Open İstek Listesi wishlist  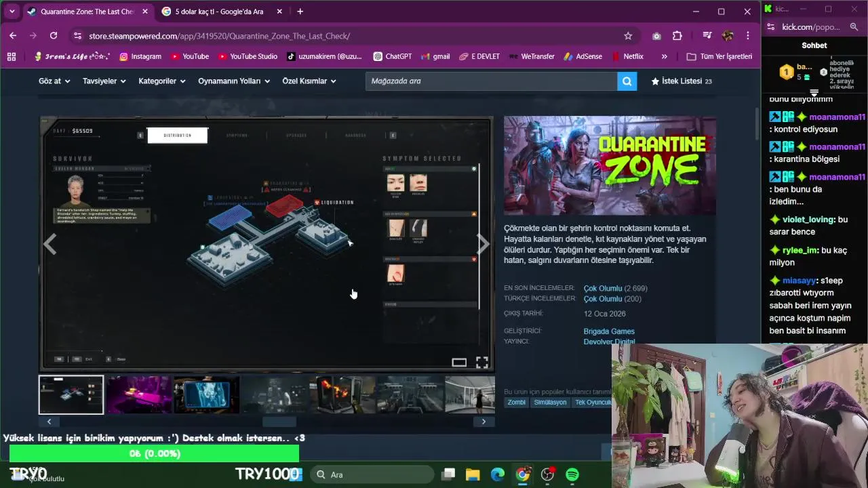pyautogui.click(x=682, y=81)
